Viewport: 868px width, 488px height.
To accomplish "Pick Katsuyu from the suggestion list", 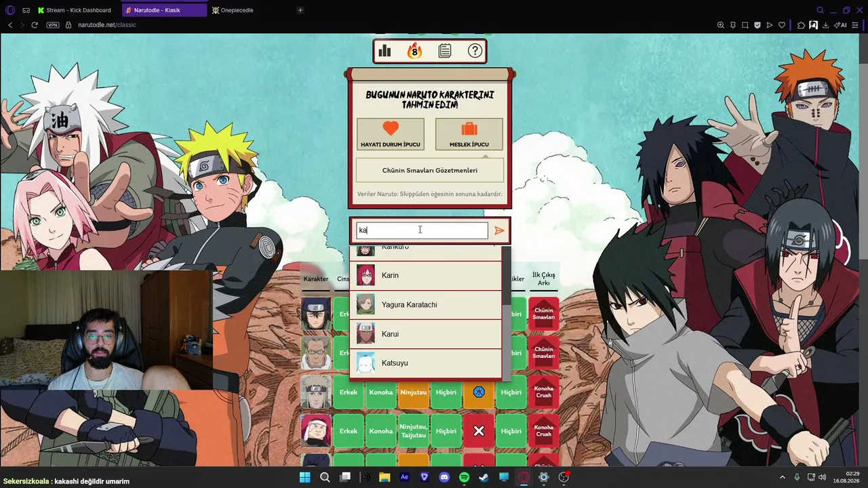I will click(x=426, y=363).
